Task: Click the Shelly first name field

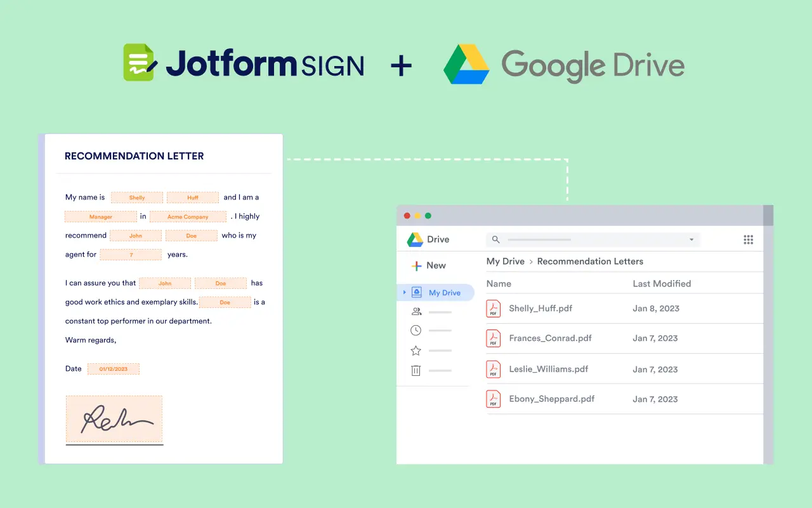Action: click(x=137, y=197)
